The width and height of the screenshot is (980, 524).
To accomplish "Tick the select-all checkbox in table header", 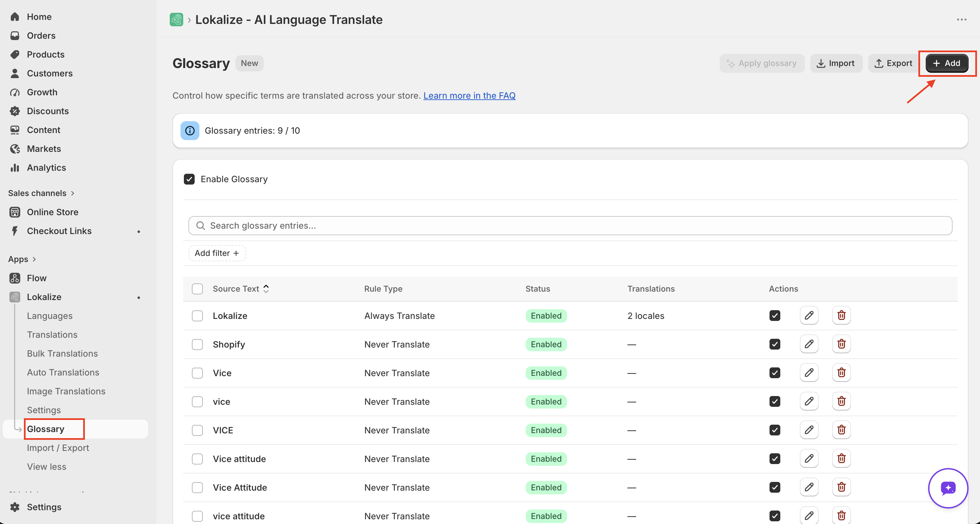I will tap(197, 289).
